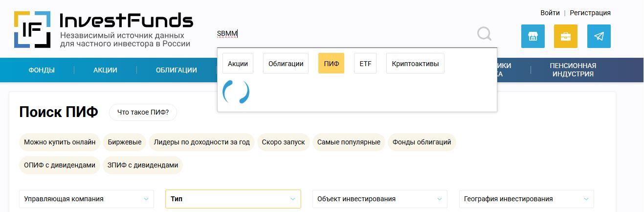Open the ФОНДЫ navigation menu item

click(42, 70)
